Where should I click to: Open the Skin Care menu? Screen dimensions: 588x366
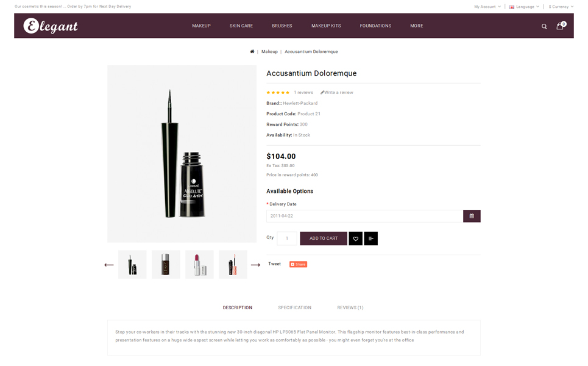tap(241, 26)
